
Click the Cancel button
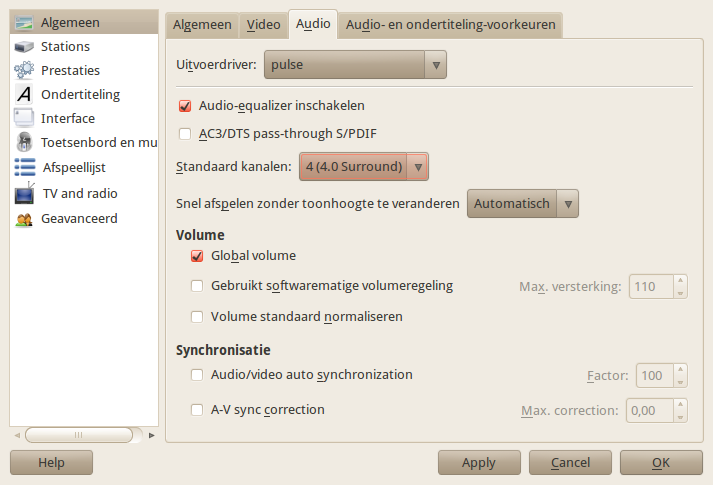(570, 463)
